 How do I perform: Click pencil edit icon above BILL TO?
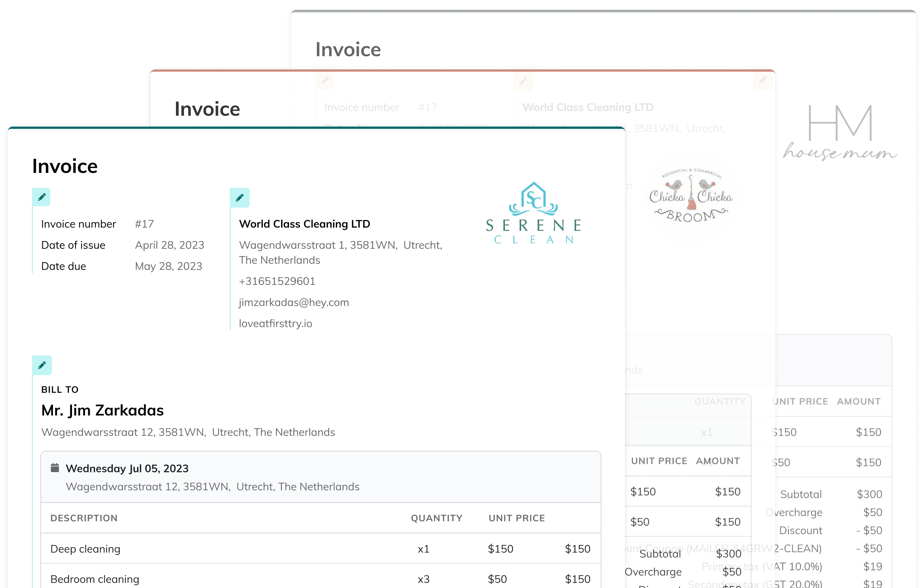pos(42,365)
